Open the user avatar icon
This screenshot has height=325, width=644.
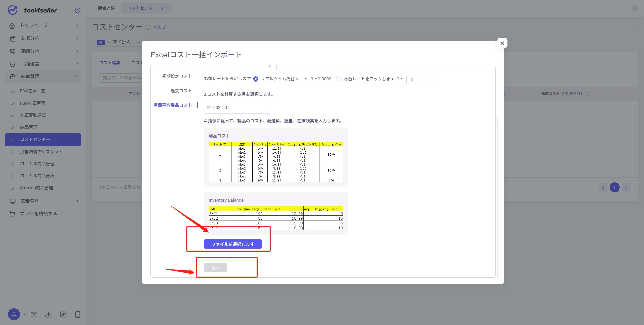coord(14,314)
